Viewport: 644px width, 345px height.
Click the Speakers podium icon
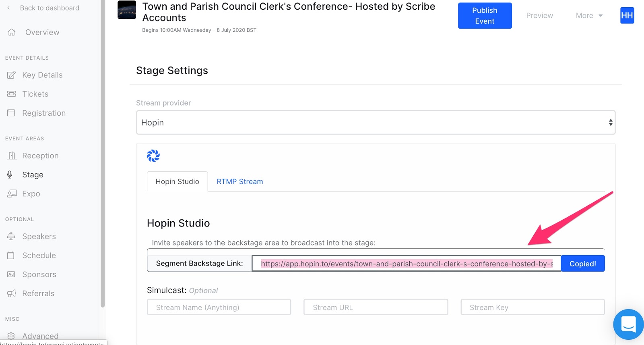pyautogui.click(x=11, y=236)
